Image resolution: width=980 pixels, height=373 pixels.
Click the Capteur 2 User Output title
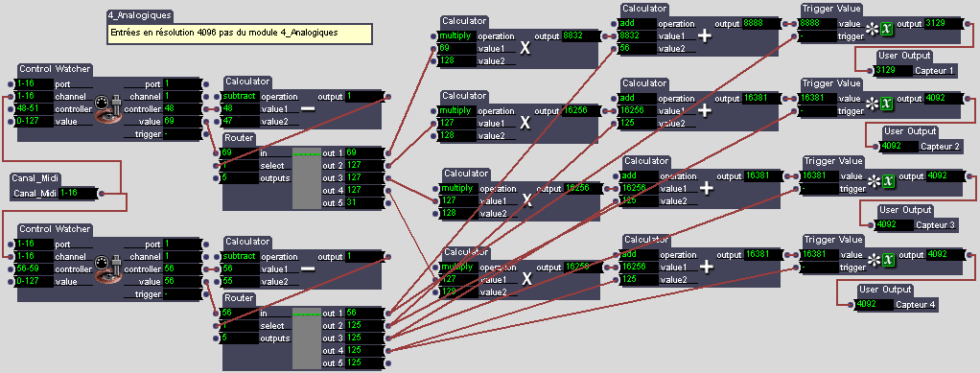tap(909, 131)
